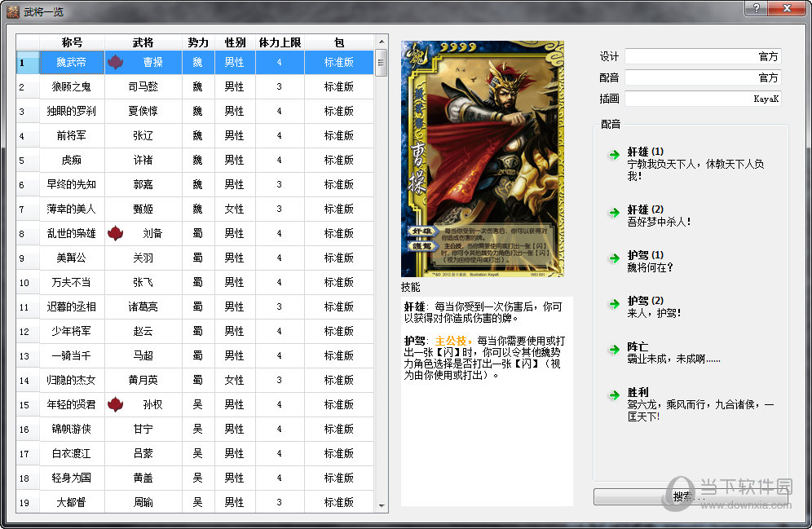Screen dimensions: 812x529
Task: Click the 奸雄 skill description text
Action: [x=483, y=312]
